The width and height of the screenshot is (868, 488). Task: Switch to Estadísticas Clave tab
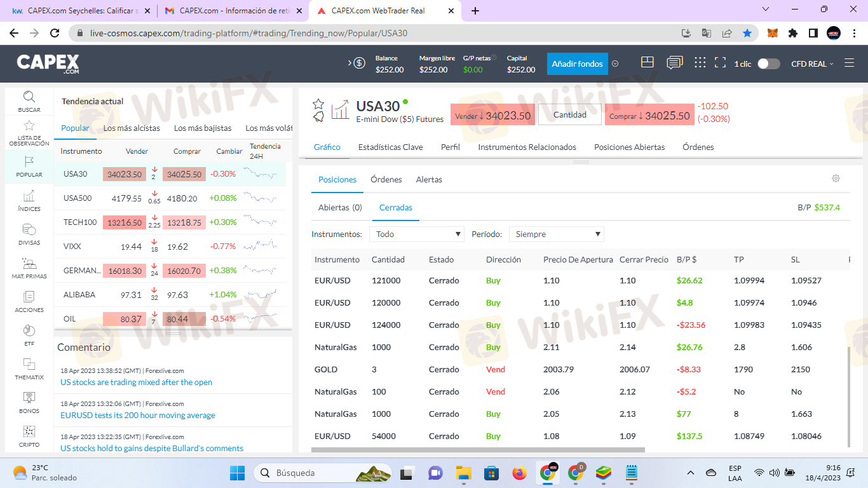tap(390, 147)
